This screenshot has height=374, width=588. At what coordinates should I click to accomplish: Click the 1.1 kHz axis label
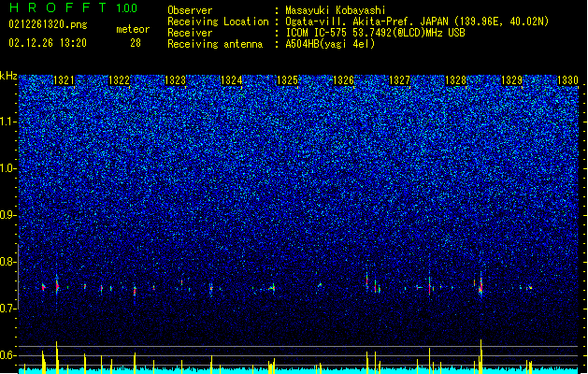point(8,122)
